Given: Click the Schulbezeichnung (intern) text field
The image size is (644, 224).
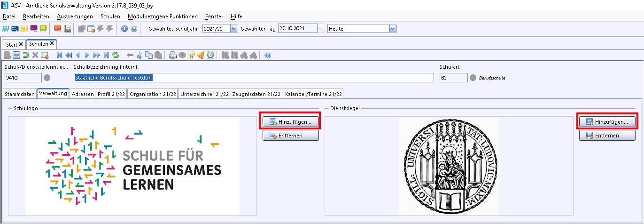Looking at the screenshot, I should 254,78.
